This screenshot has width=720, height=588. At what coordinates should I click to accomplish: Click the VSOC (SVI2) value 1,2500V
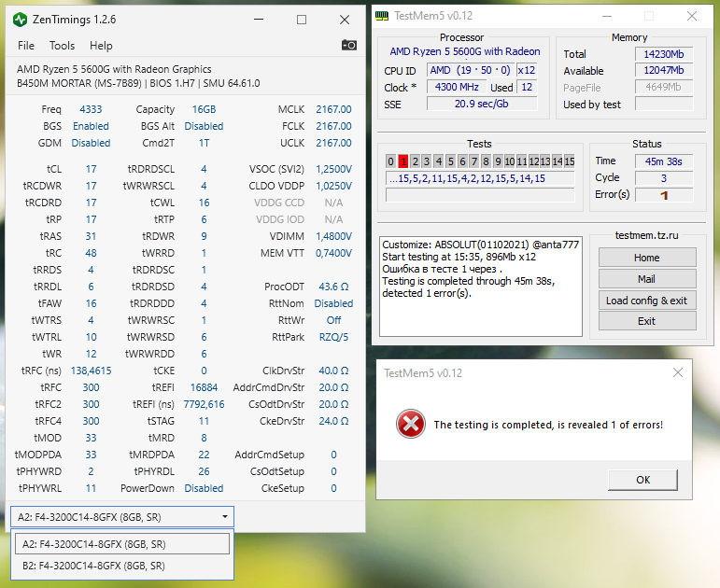pos(333,169)
